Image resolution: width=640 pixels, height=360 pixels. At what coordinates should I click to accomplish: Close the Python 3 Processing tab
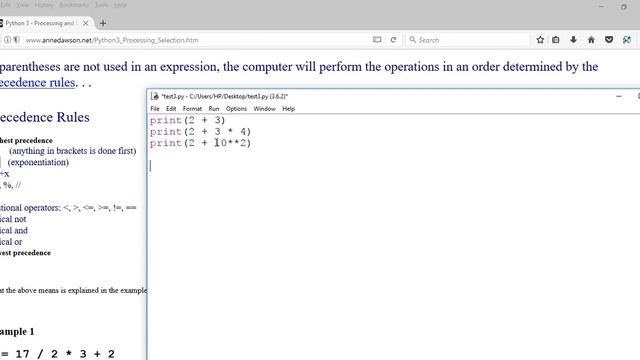click(85, 23)
